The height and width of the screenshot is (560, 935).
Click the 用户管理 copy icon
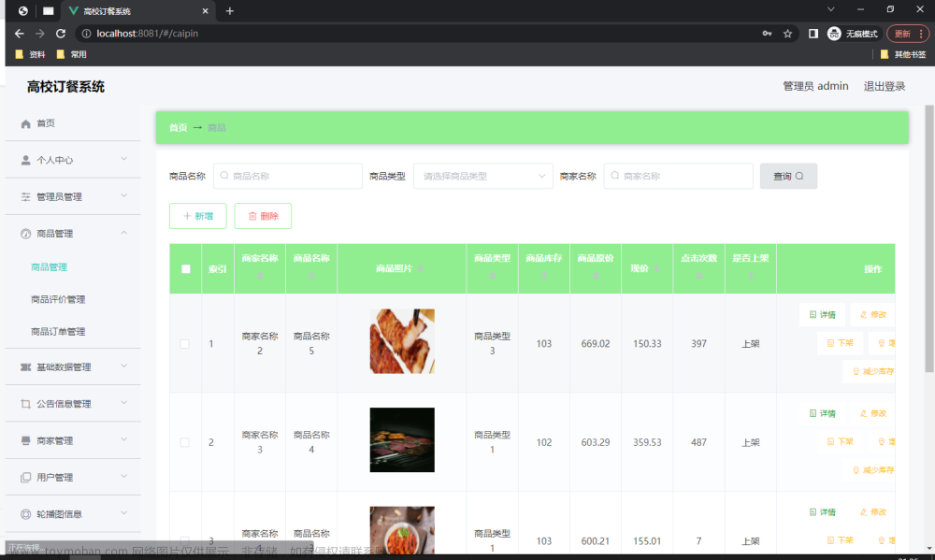tap(25, 477)
